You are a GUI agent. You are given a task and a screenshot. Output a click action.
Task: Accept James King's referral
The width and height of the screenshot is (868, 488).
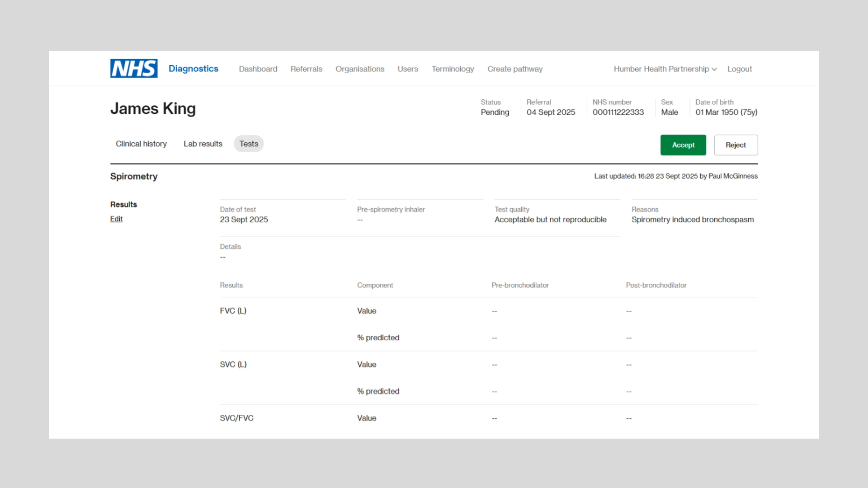coord(683,145)
